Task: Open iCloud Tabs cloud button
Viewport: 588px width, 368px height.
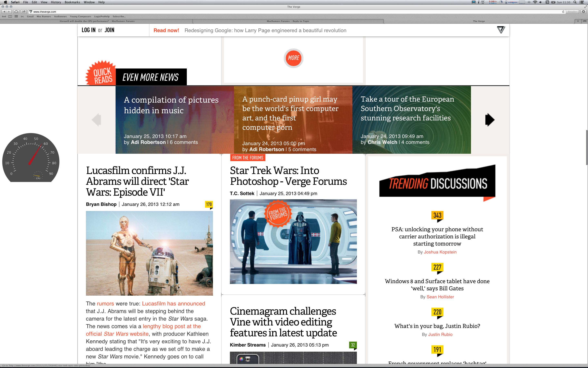Action: [16, 12]
